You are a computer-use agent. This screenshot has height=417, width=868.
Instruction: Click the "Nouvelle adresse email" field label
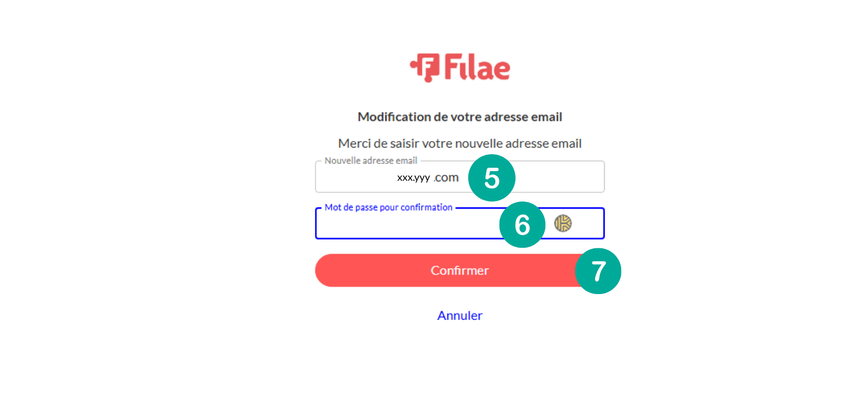[371, 161]
